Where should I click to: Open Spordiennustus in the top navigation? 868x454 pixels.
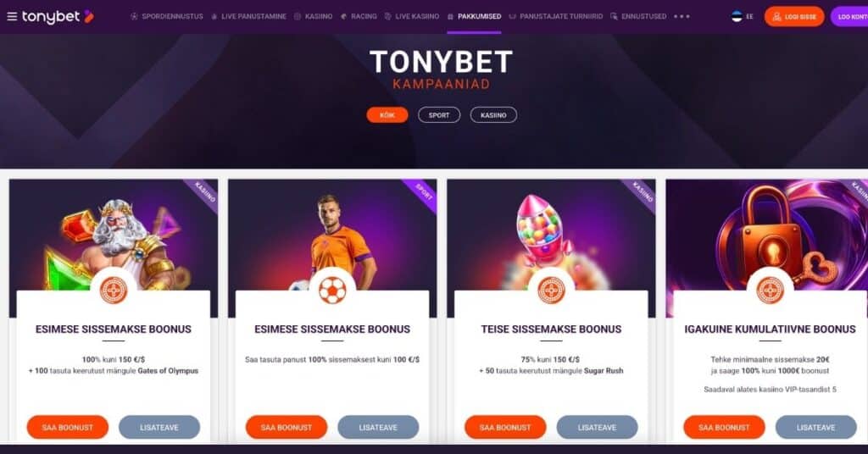167,17
